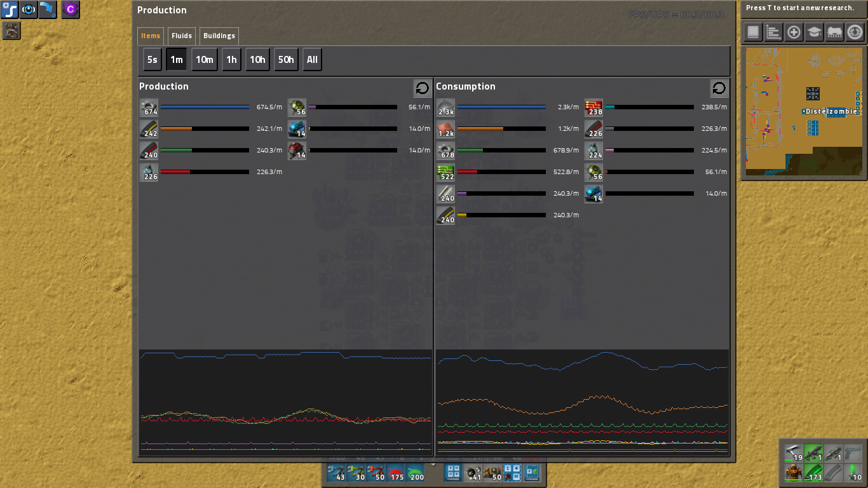This screenshot has height=488, width=868.
Task: Select quickbar slot with count 200
Action: coord(416,473)
